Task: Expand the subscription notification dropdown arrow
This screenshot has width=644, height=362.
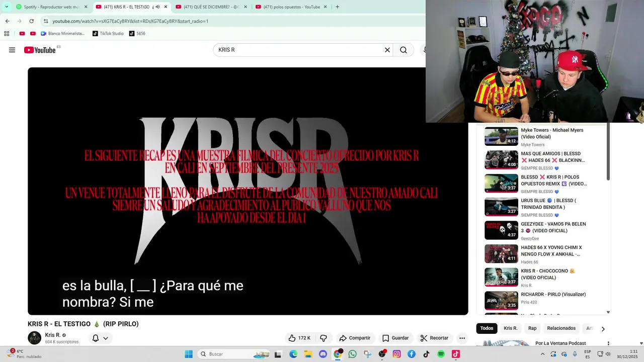Action: 106,338
